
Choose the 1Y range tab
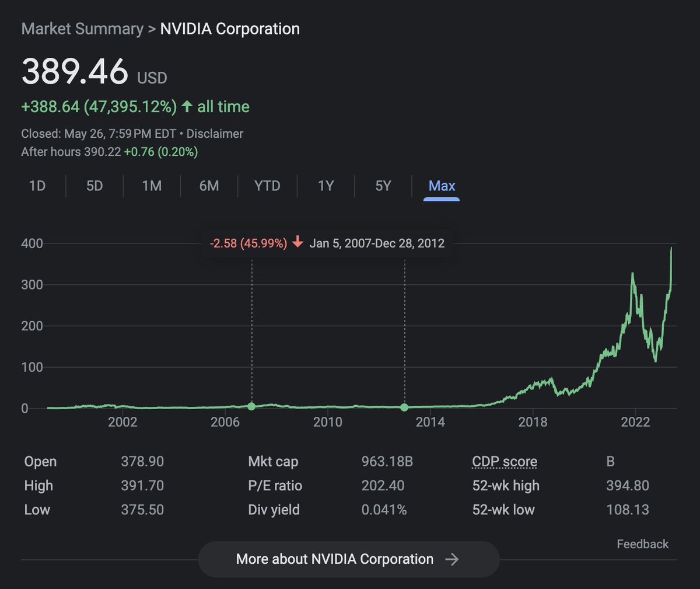tap(325, 186)
